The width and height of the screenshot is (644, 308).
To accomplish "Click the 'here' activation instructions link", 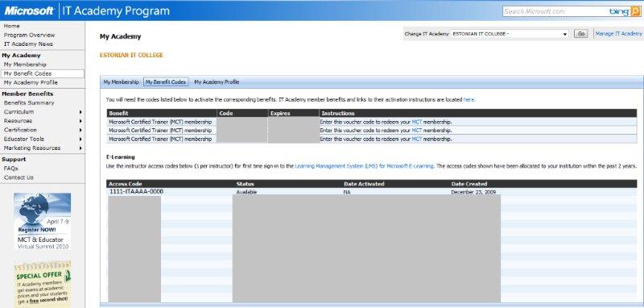I will (469, 99).
